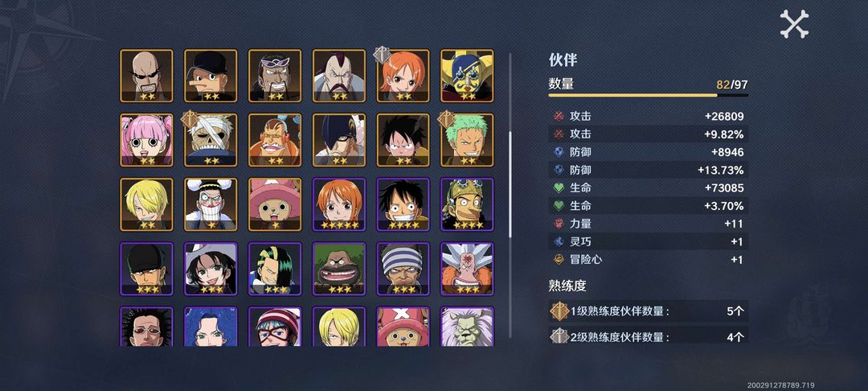
Task: Choose the four-star grinning Luffy portrait
Action: pyautogui.click(x=403, y=204)
